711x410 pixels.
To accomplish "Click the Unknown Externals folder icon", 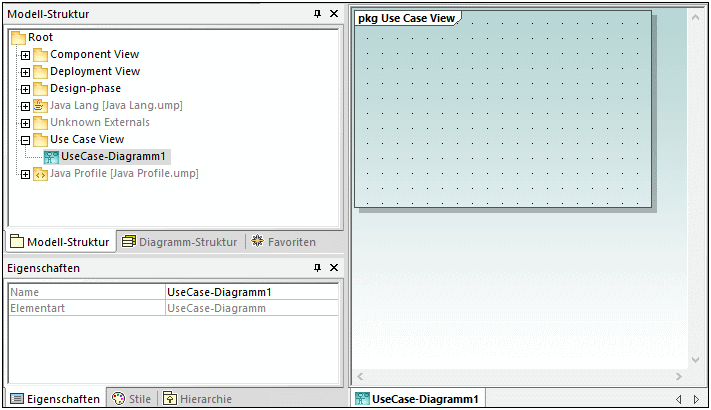I will coord(40,123).
